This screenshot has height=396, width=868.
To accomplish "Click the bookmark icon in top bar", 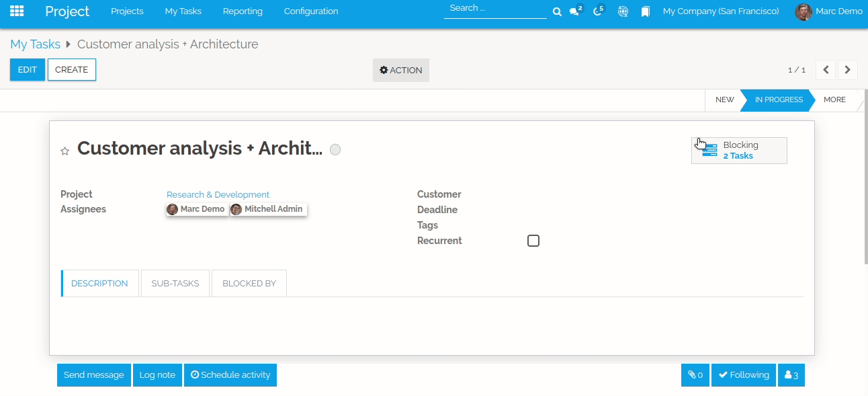I will click(x=646, y=11).
